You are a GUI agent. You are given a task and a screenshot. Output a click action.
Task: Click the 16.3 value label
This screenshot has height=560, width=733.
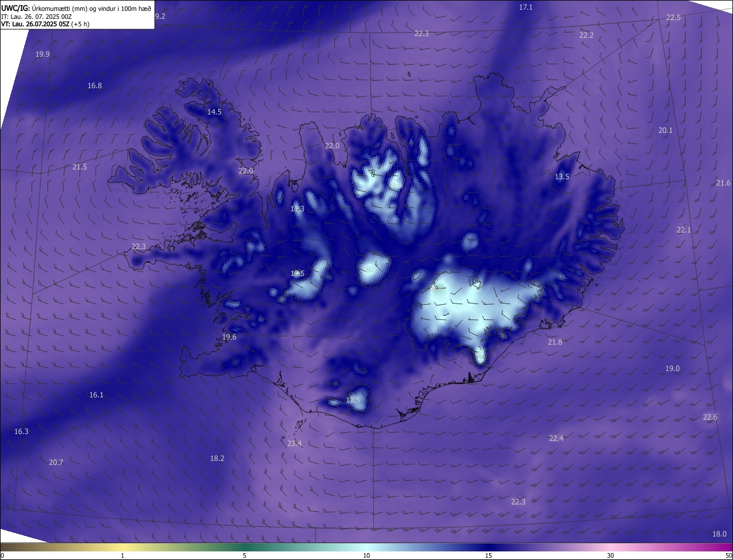point(21,432)
